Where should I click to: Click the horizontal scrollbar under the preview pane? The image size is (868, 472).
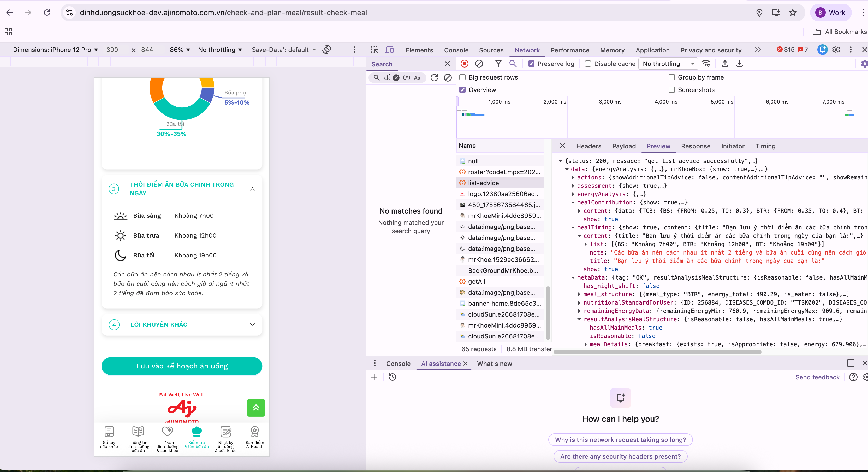tap(657, 352)
